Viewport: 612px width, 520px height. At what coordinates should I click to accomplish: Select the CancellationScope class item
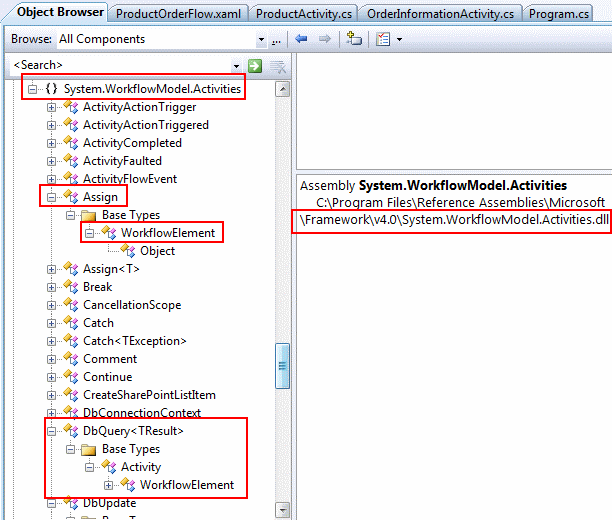point(132,305)
